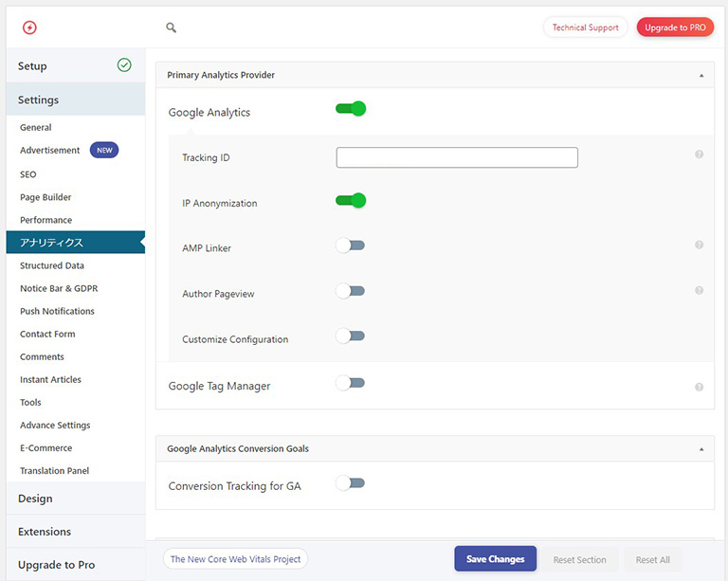Go to Instant Articles settings
This screenshot has width=728, height=581.
(50, 379)
